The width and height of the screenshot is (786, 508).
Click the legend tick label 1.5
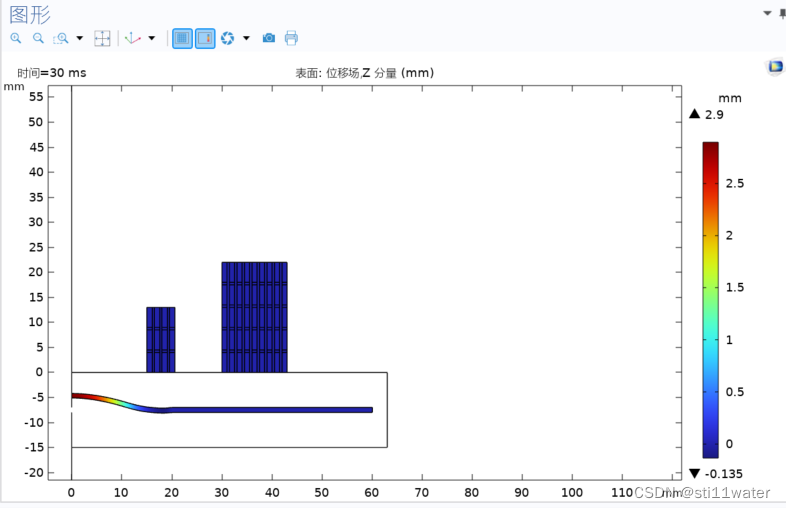(735, 288)
